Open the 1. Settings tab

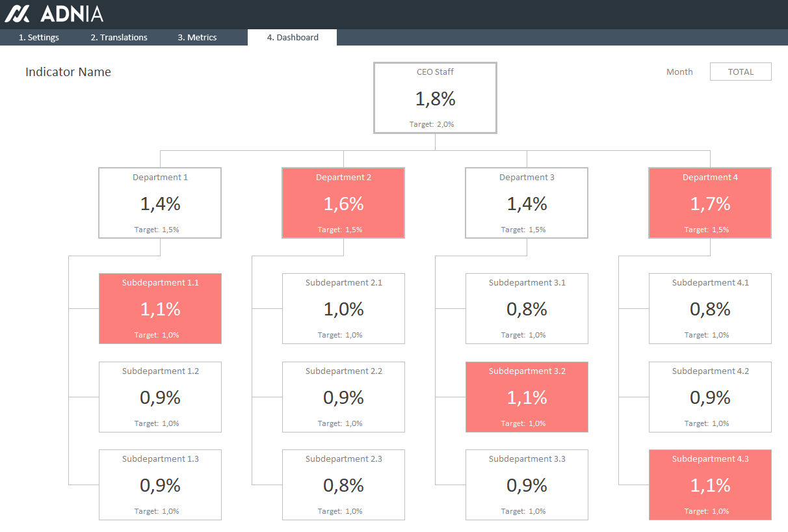pyautogui.click(x=39, y=38)
